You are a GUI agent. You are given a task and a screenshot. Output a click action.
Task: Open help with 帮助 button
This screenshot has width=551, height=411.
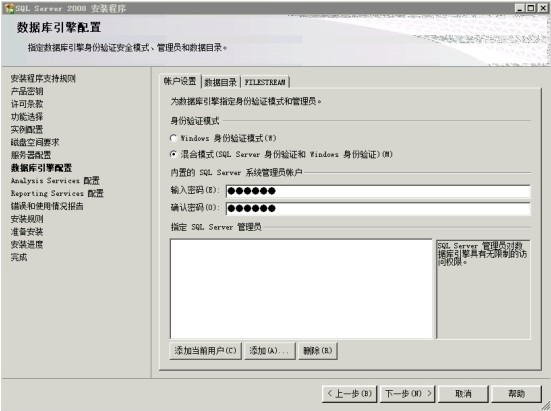(x=516, y=394)
